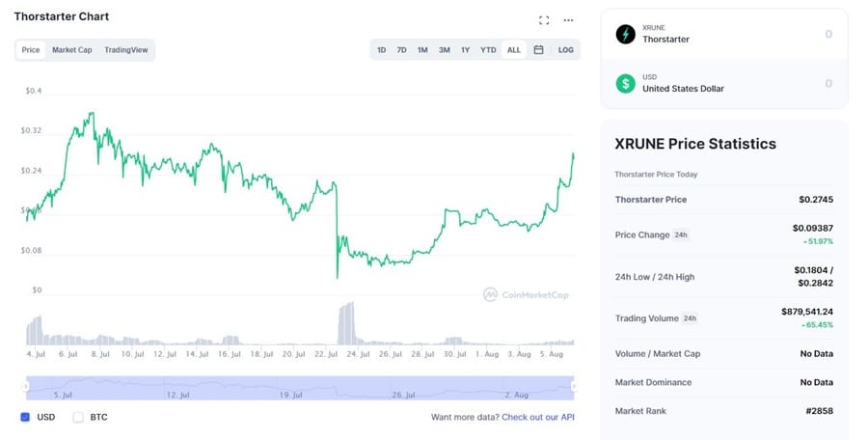
Task: Open the 24h Trading Volume period dropdown
Action: [690, 318]
